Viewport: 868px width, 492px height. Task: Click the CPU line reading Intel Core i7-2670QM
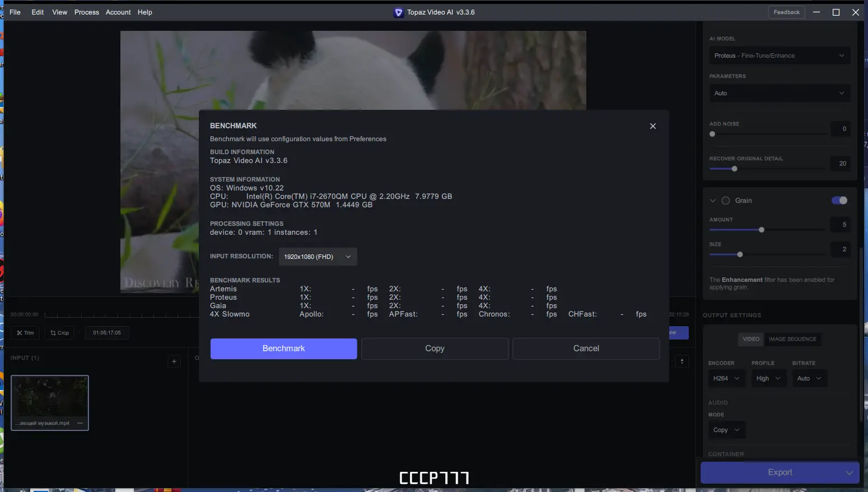tap(331, 197)
